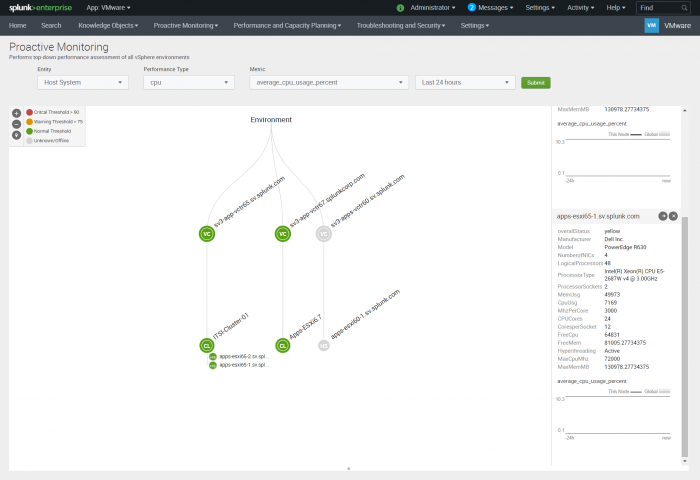Expand the App: VMware menu
Viewport: 700px width, 480px height.
click(x=108, y=8)
